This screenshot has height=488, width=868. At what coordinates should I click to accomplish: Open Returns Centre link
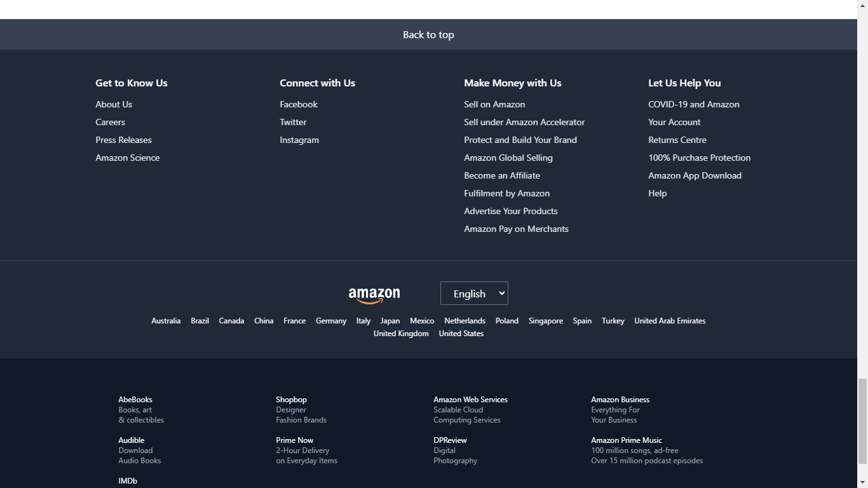click(677, 140)
